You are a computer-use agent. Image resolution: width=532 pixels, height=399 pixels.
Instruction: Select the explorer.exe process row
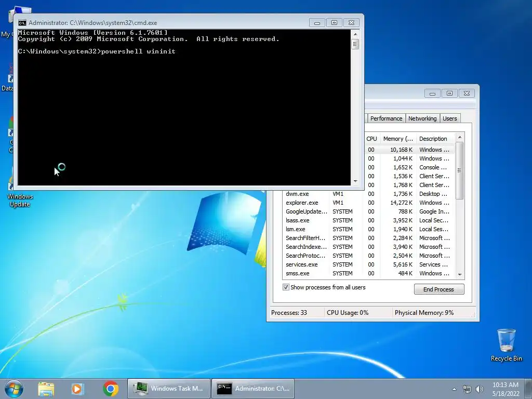point(368,203)
